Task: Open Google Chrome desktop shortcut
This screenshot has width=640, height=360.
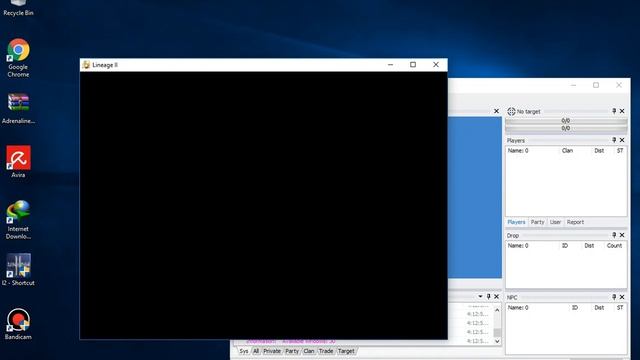Action: tap(18, 58)
